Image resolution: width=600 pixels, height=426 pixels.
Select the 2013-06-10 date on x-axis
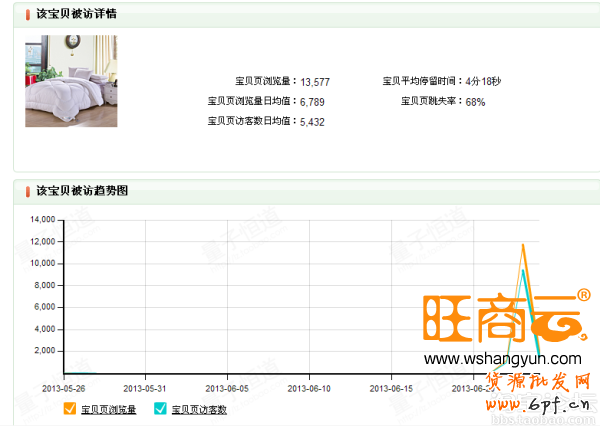point(310,387)
